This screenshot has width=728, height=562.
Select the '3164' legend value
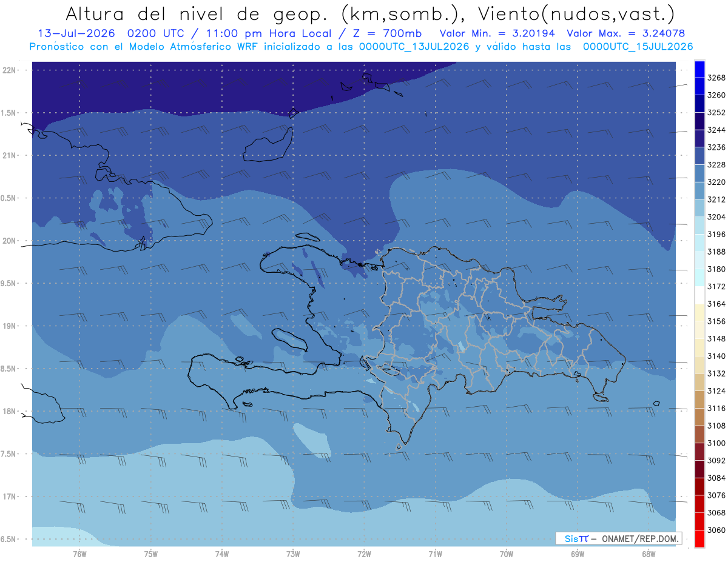tap(716, 304)
